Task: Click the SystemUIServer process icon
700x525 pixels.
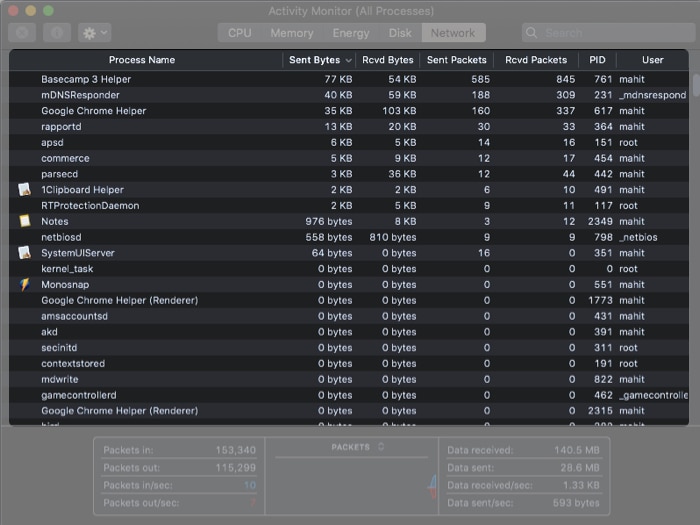Action: [x=25, y=253]
